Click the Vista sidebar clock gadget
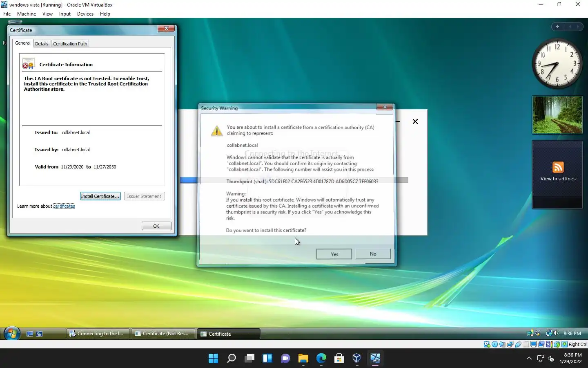588x368 pixels. (x=557, y=64)
